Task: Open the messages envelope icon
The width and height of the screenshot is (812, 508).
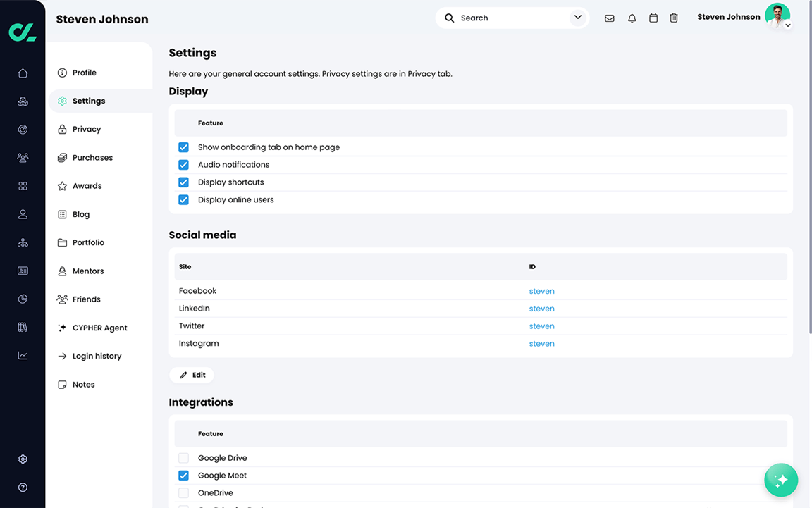Action: [610, 18]
